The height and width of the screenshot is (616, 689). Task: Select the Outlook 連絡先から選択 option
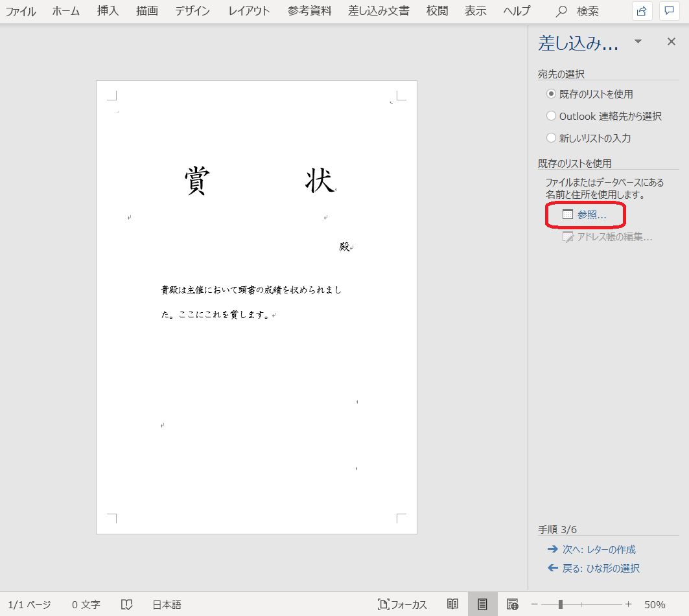click(x=552, y=116)
